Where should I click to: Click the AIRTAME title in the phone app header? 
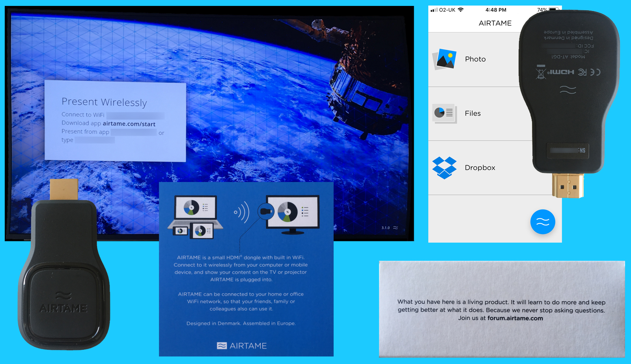tap(495, 23)
